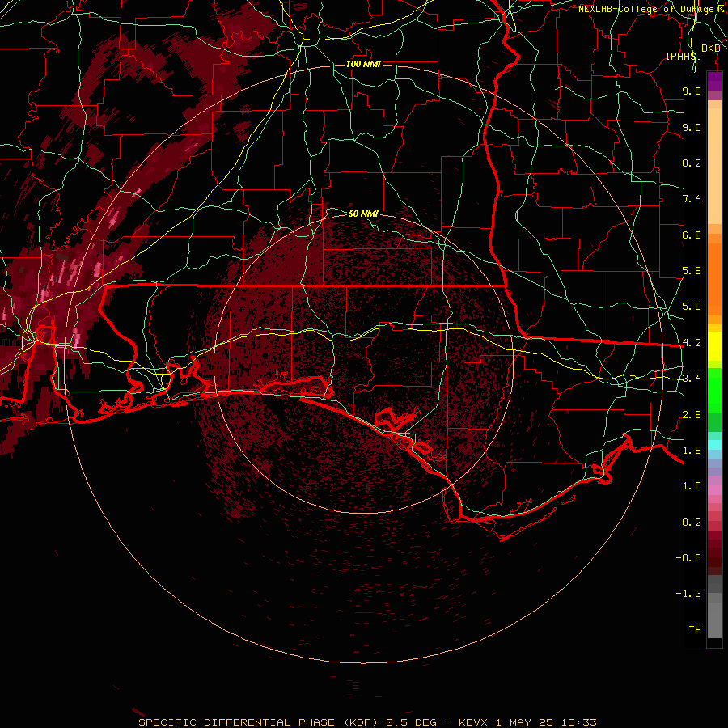Screen dimensions: 728x728
Task: Click the 8.2 value on the scale
Action: 692,163
